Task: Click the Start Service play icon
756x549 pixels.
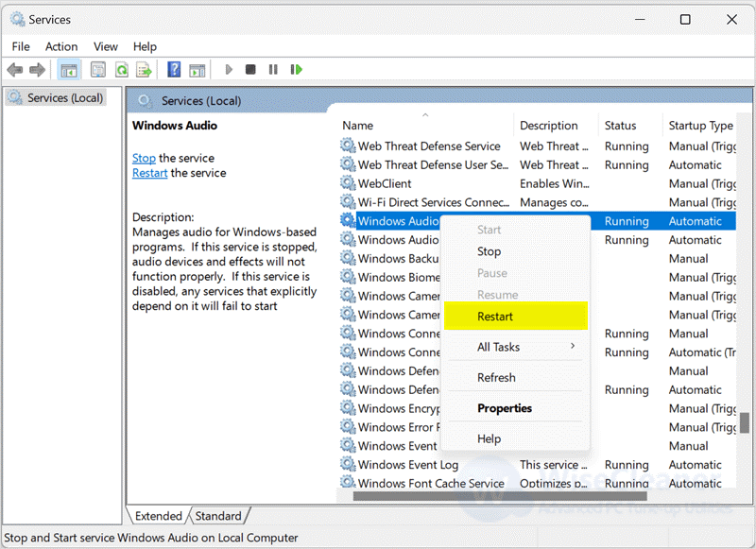Action: point(229,70)
